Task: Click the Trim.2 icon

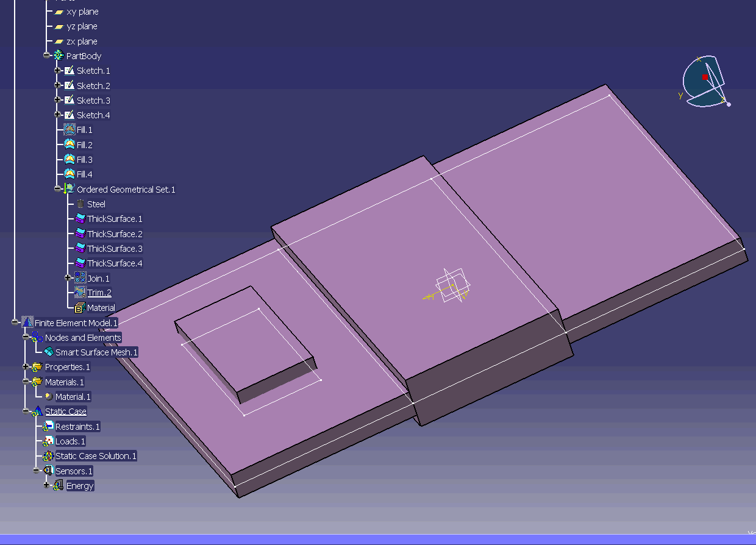Action: [x=80, y=293]
